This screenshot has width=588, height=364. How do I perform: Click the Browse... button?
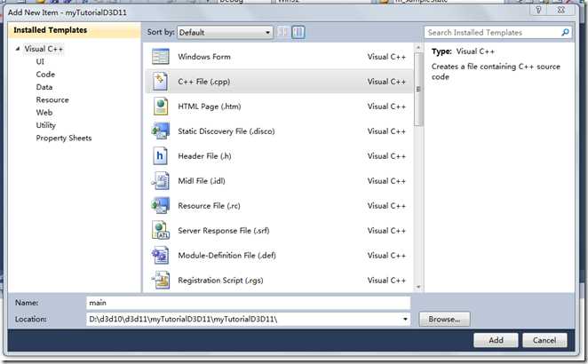[444, 319]
